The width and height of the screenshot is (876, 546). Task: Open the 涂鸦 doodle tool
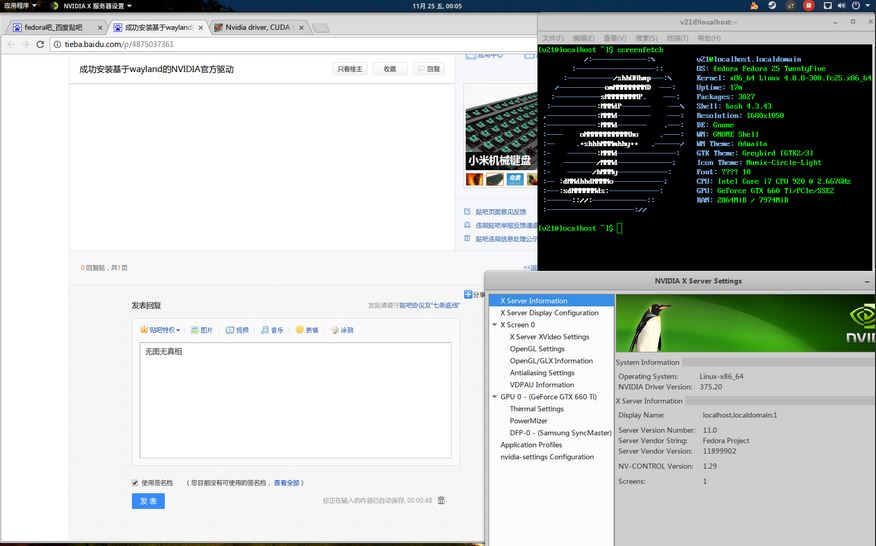pos(342,330)
